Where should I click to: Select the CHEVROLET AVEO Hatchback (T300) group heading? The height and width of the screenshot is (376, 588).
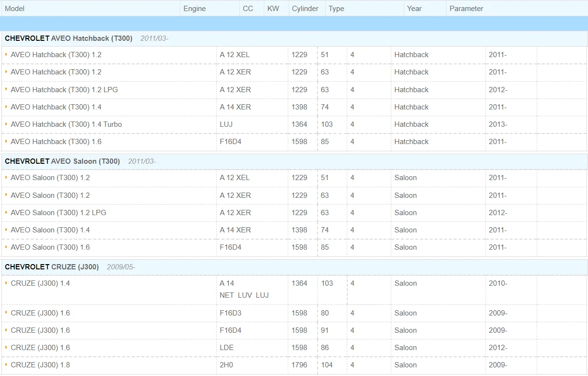[69, 38]
